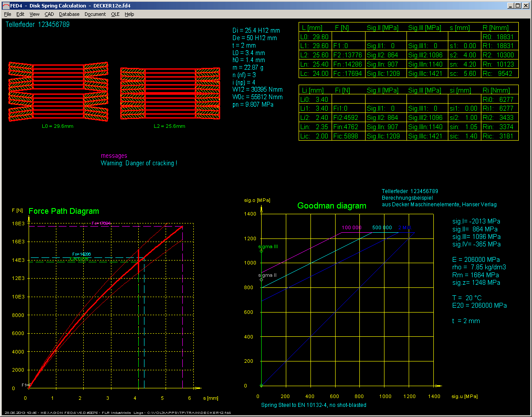Open the OLE menu
The image size is (532, 417).
[x=115, y=14]
